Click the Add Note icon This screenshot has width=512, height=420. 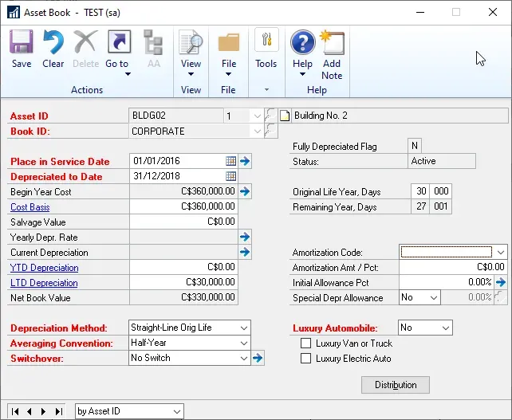(x=332, y=42)
